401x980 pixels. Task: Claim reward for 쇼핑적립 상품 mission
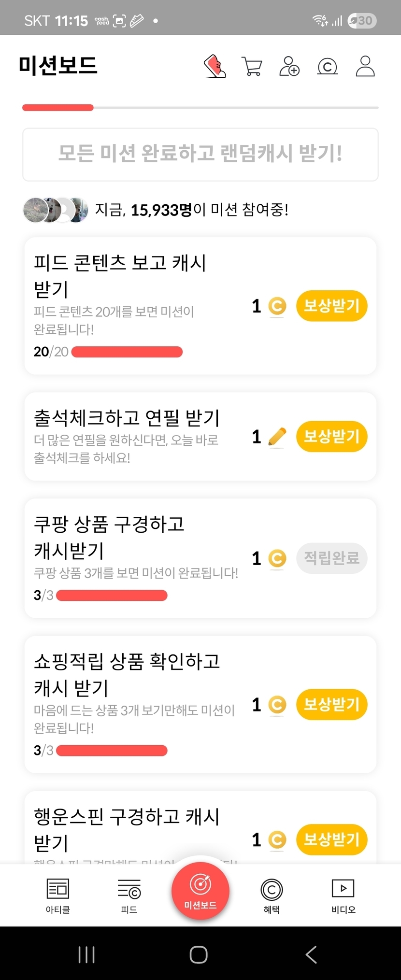tap(331, 705)
